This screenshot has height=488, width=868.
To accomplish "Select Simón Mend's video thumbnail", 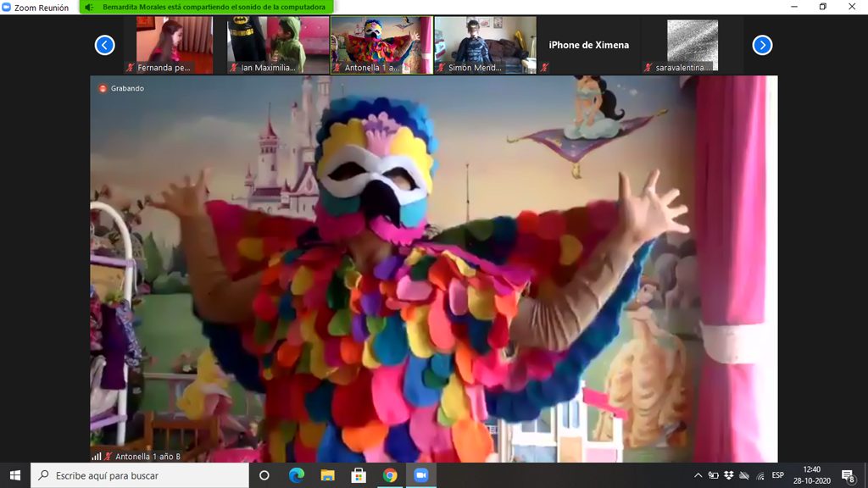I will (485, 45).
